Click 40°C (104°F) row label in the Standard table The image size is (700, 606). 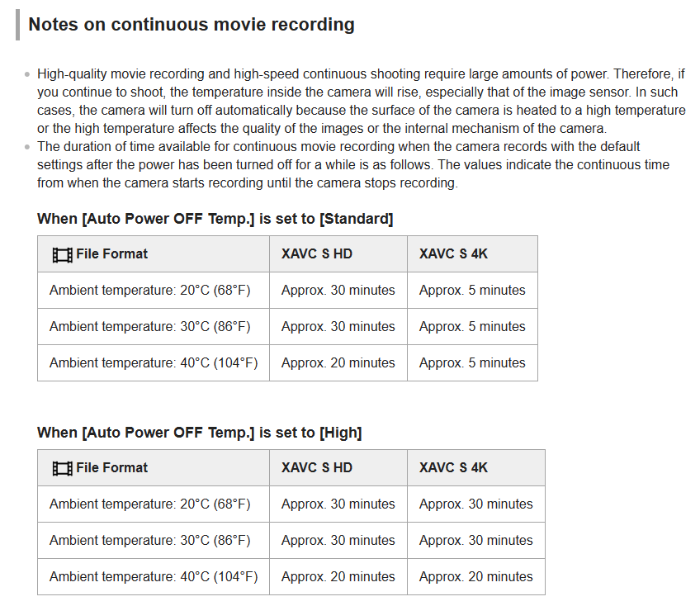[154, 362]
